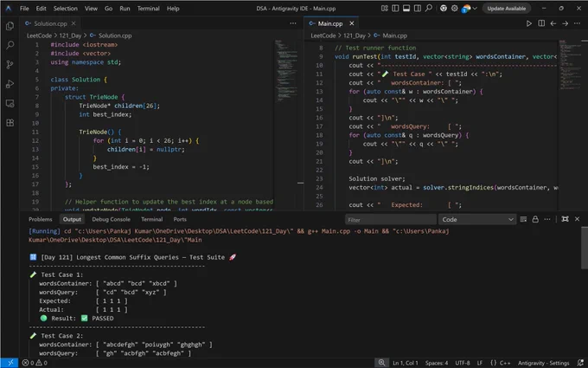This screenshot has width=588, height=368.
Task: Navigate back with left arrow icon
Action: [x=553, y=23]
